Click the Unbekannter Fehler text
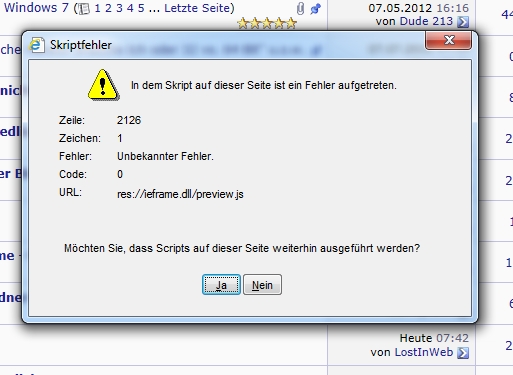Screen dimensions: 513x375 (x=165, y=156)
